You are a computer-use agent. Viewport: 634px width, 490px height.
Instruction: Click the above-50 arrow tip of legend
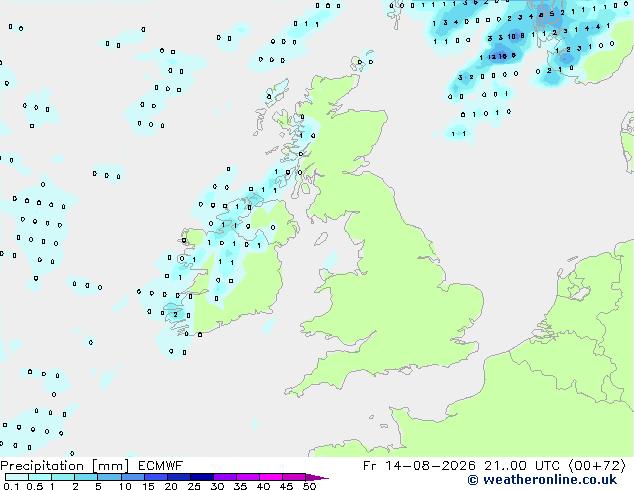click(x=317, y=477)
